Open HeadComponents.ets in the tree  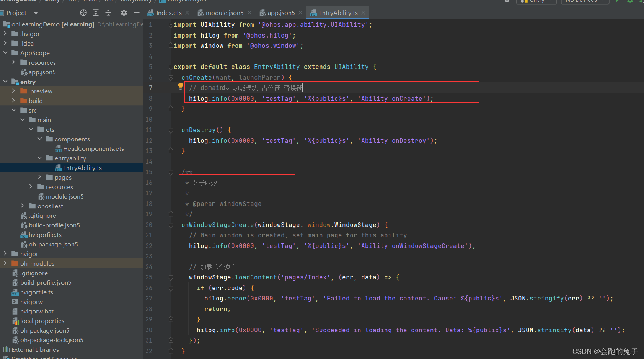tap(93, 148)
